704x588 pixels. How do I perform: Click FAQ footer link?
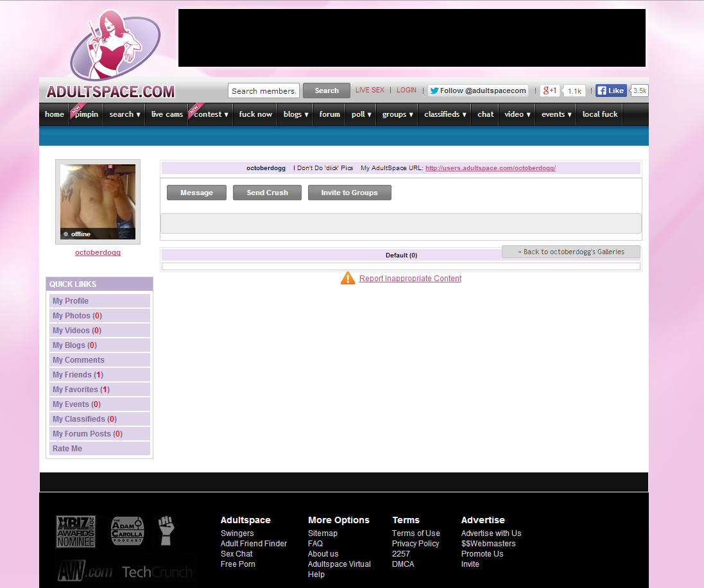[x=315, y=544]
